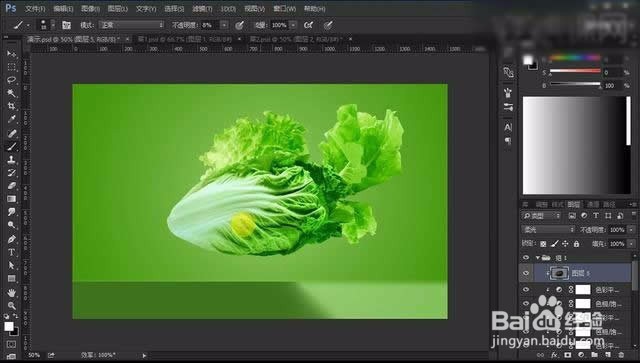The width and height of the screenshot is (640, 363).
Task: Click the foreground color swatch in toolbar
Action: coord(9,326)
